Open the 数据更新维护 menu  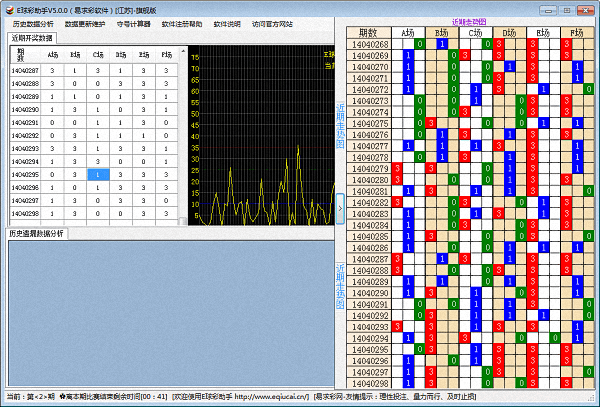point(85,24)
